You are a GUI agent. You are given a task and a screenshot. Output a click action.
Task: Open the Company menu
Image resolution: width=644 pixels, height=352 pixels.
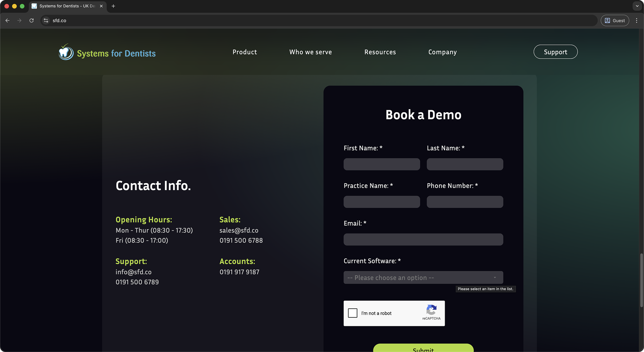(x=442, y=52)
